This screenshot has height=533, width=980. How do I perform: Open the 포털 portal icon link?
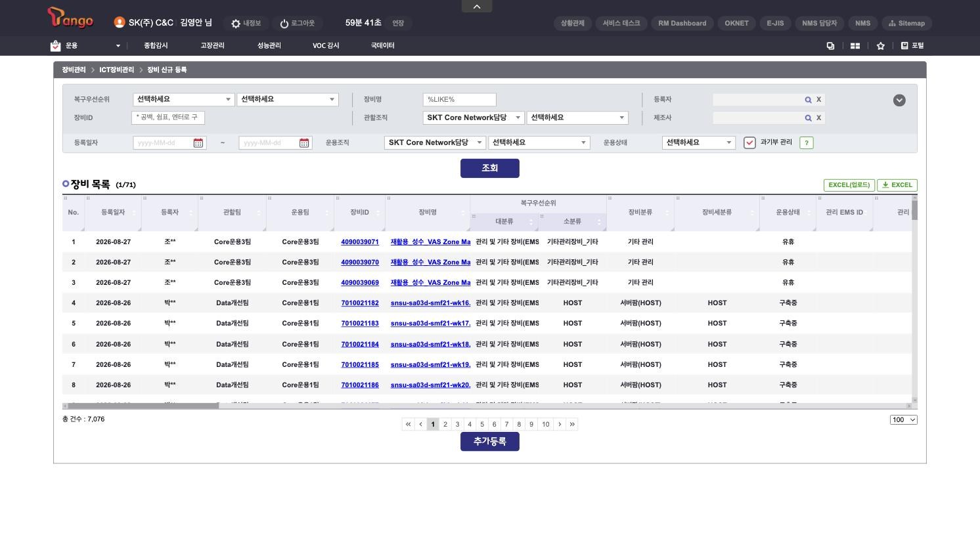(912, 46)
